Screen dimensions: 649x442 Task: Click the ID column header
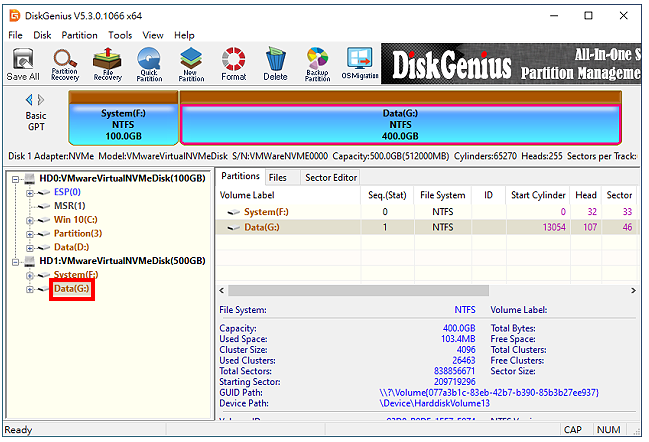coord(488,195)
